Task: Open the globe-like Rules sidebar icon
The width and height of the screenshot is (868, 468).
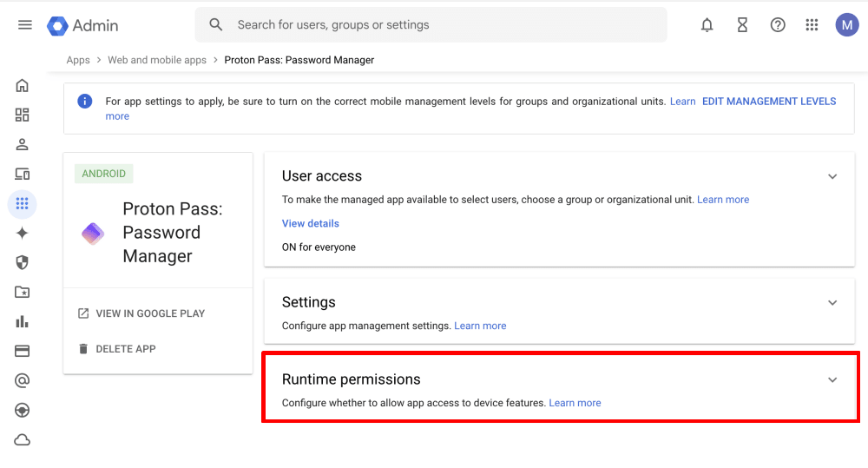Action: pyautogui.click(x=23, y=411)
